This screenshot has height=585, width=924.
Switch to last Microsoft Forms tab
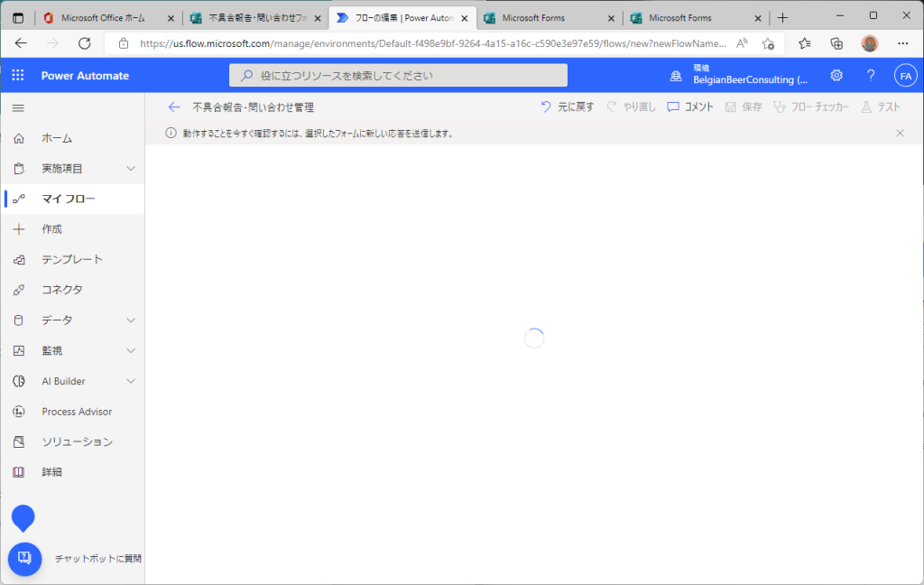pos(695,18)
